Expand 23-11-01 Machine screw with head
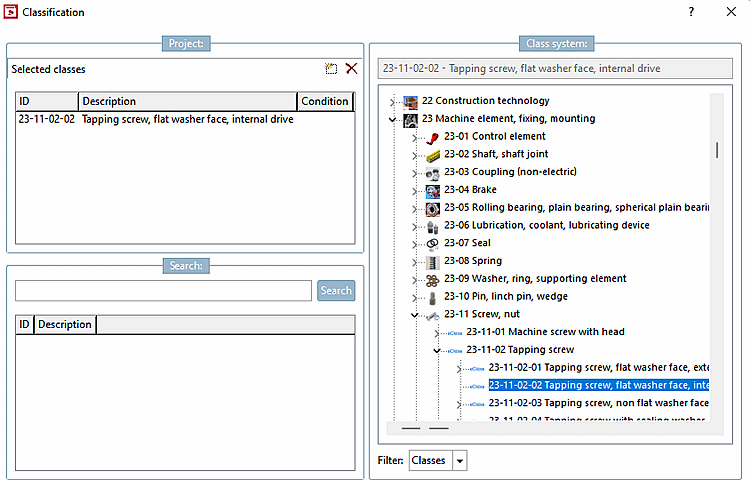 437,333
